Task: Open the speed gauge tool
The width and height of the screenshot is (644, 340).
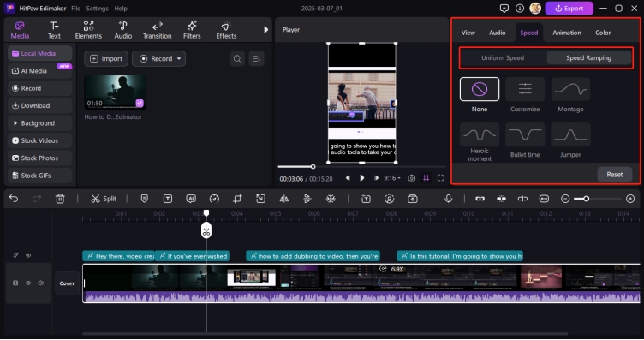Action: pos(214,199)
